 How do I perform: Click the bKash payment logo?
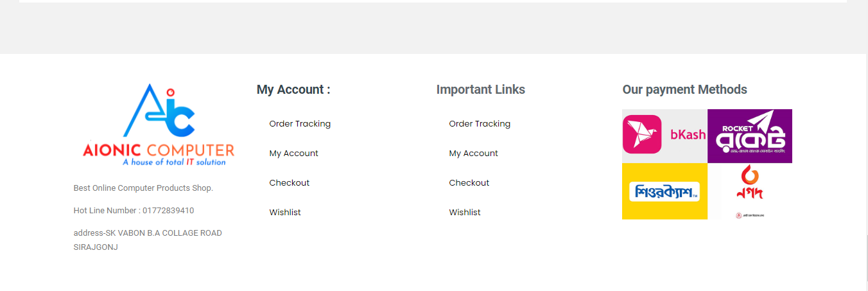pyautogui.click(x=664, y=135)
